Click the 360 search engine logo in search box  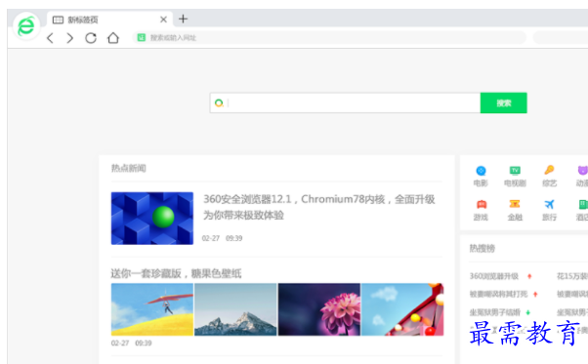(x=219, y=103)
